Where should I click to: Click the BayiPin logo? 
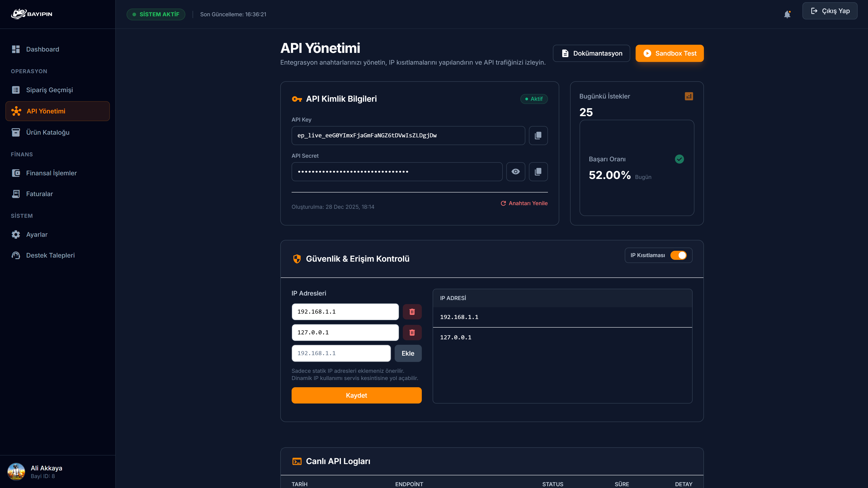click(32, 14)
